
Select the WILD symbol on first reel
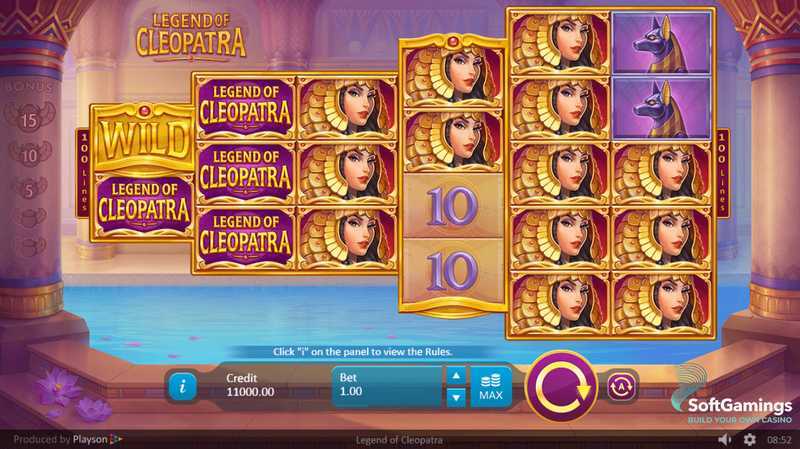(143, 139)
